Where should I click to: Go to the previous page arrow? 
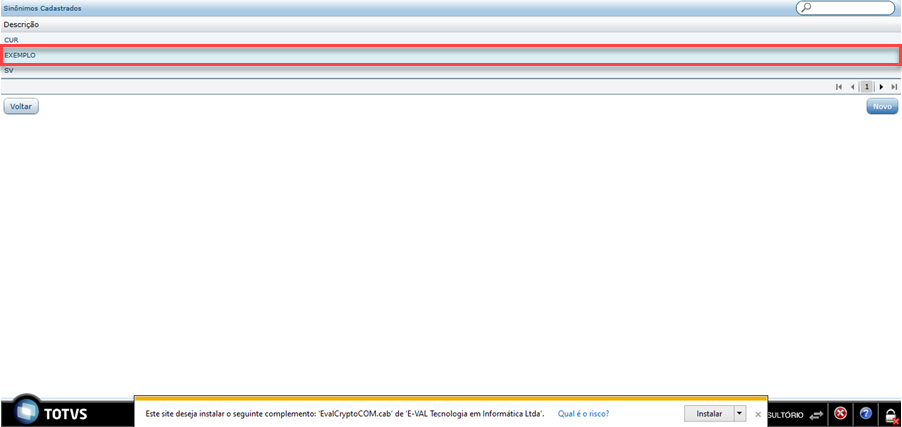point(853,87)
